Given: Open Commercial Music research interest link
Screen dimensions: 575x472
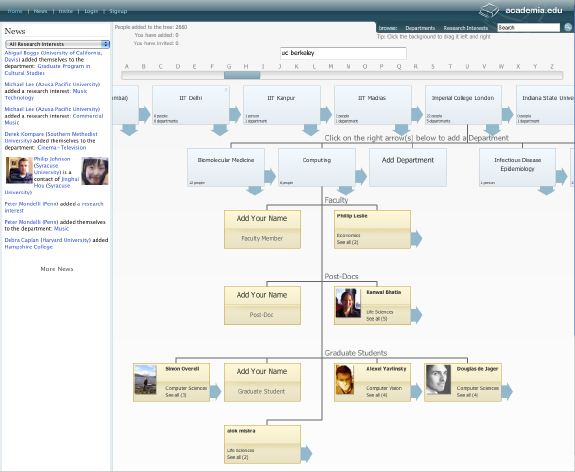Looking at the screenshot, I should tap(54, 119).
